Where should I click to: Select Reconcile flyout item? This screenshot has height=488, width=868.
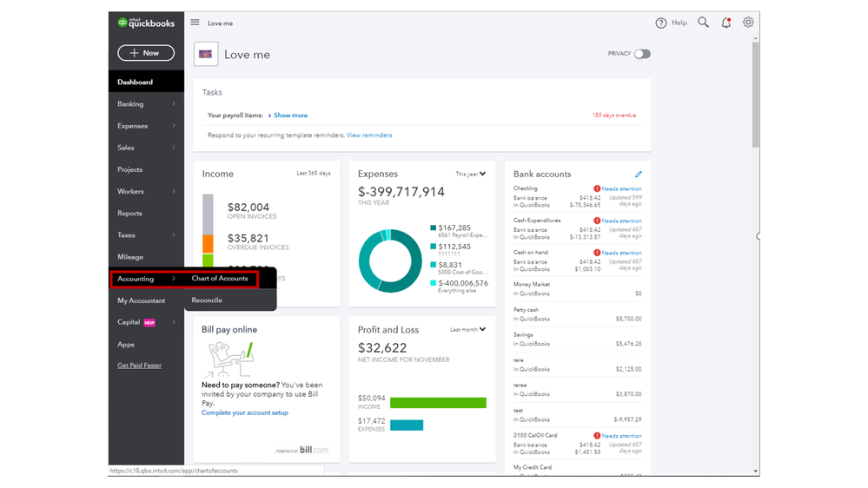tap(207, 300)
